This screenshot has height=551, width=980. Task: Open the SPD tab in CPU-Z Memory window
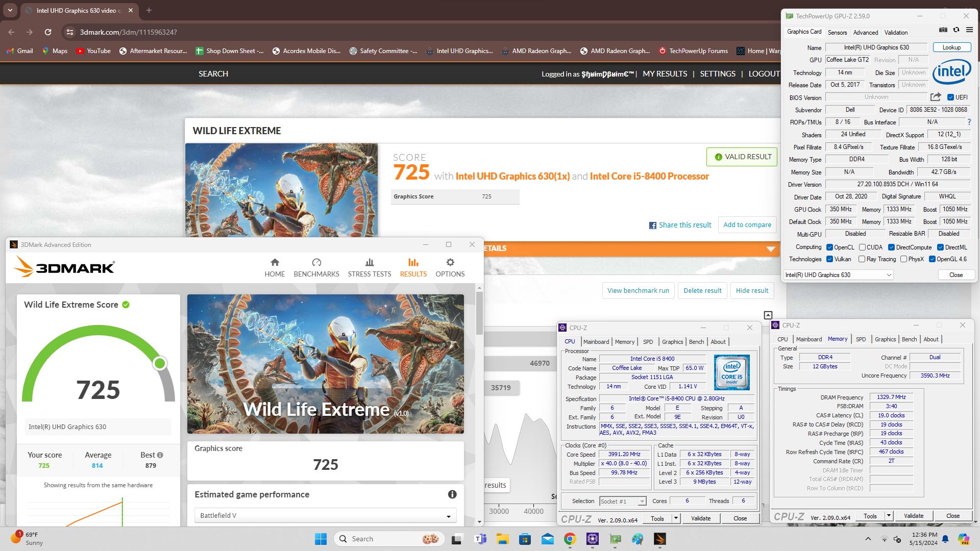pyautogui.click(x=861, y=339)
